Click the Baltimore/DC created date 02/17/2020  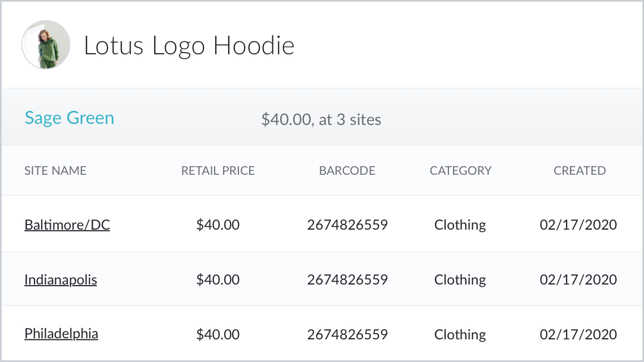[578, 225]
